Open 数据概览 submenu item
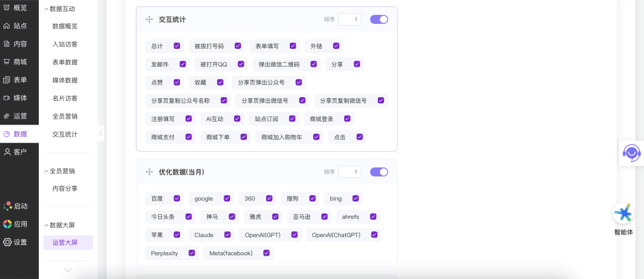The image size is (644, 279). (x=65, y=26)
